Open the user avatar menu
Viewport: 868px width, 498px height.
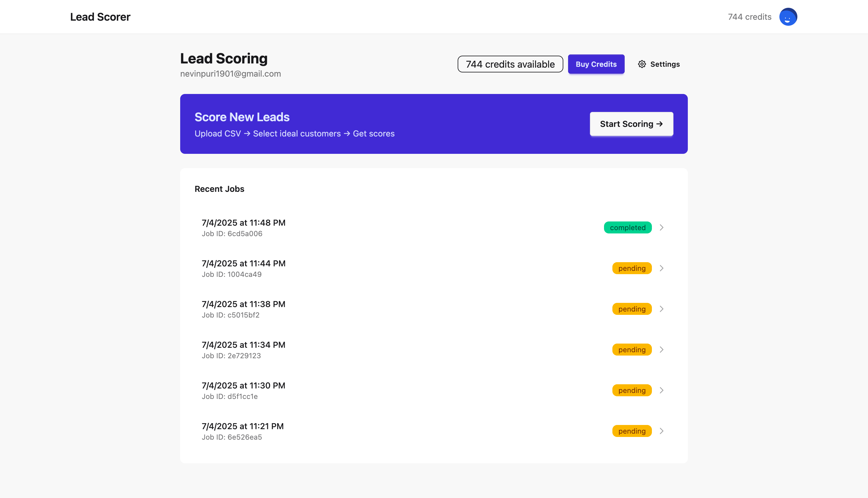point(788,17)
